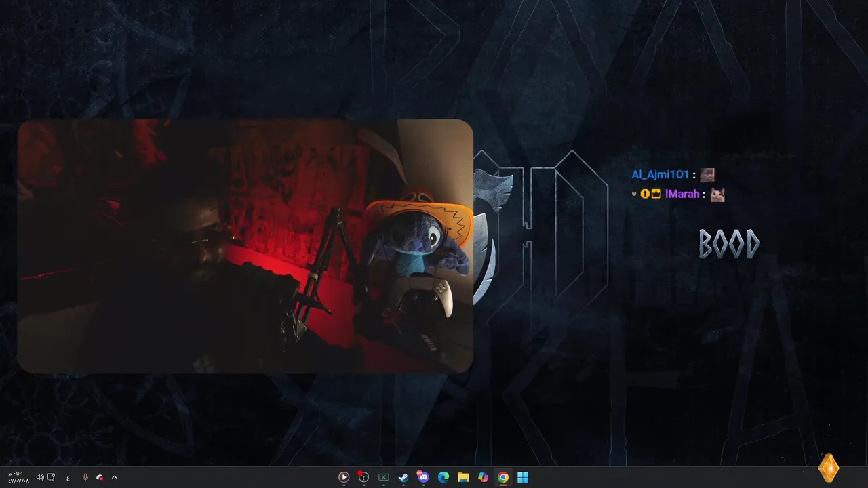Click the Arabic input language indicator

(68, 478)
